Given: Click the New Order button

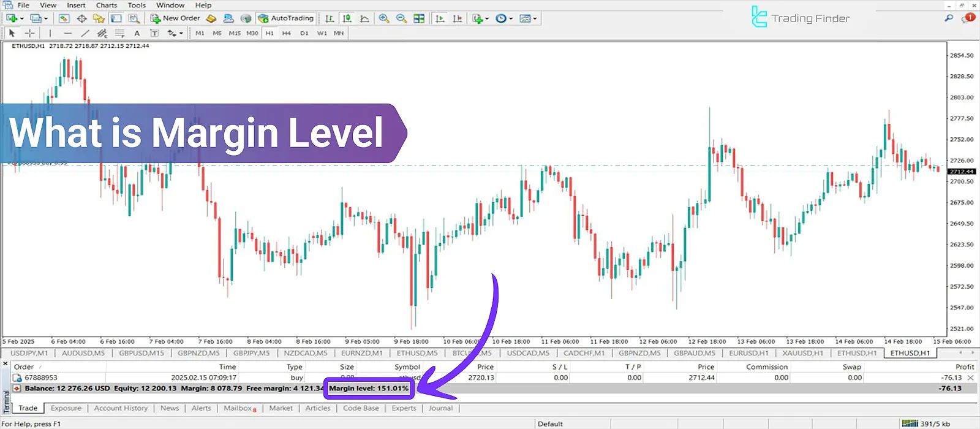Looking at the screenshot, I should 175,18.
